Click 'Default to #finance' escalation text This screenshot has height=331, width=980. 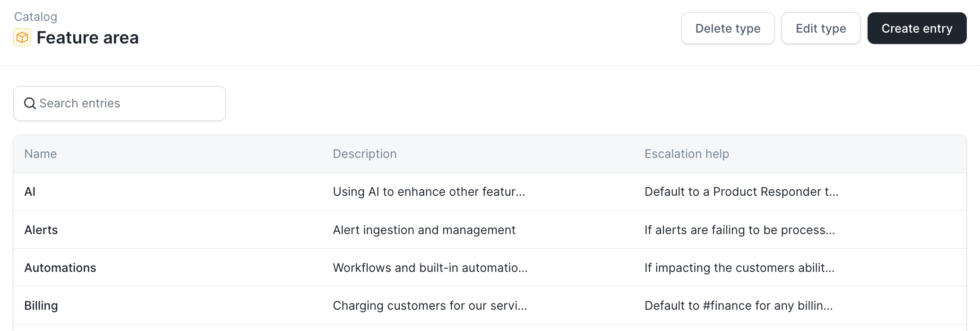point(738,305)
